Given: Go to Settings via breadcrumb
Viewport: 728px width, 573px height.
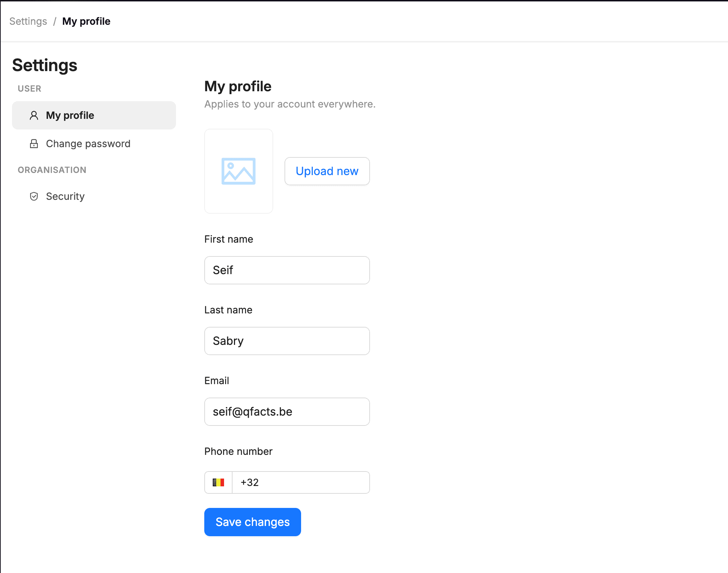Looking at the screenshot, I should point(28,21).
